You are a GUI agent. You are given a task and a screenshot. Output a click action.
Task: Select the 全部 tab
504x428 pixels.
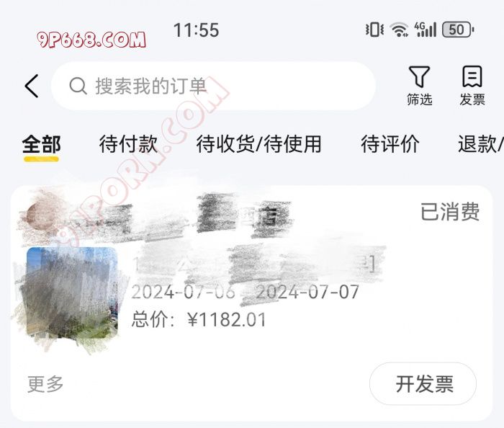(x=42, y=144)
